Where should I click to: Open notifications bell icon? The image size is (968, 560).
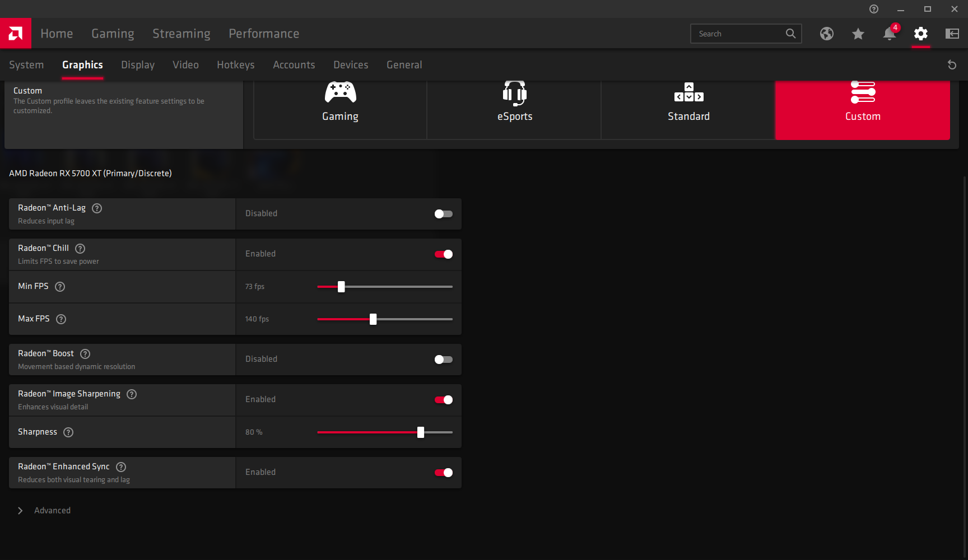pos(890,34)
